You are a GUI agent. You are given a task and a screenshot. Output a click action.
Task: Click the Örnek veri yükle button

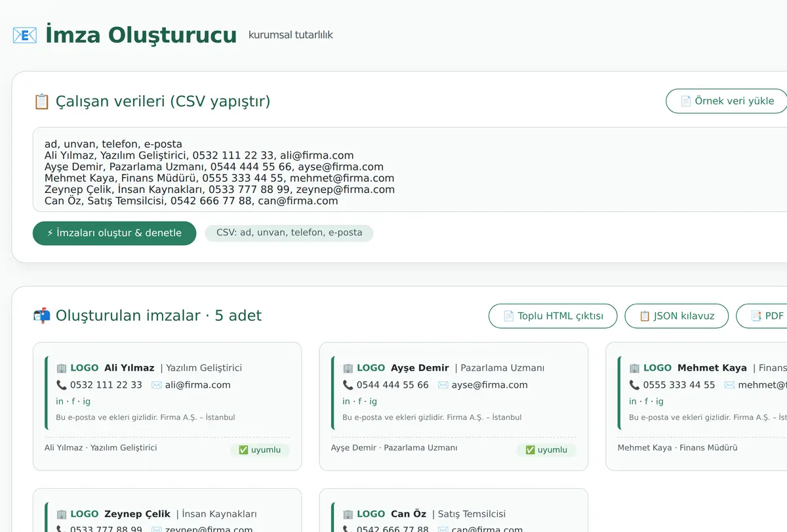[727, 101]
